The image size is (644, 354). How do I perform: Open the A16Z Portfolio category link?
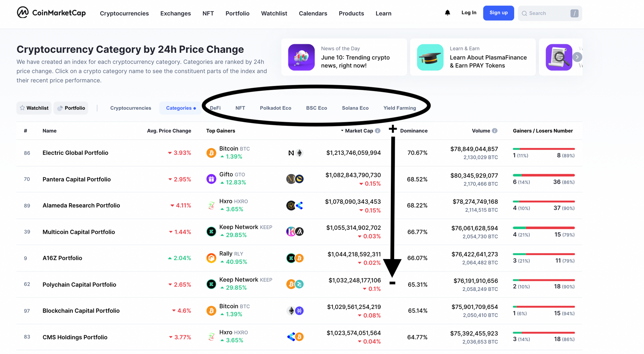(62, 258)
